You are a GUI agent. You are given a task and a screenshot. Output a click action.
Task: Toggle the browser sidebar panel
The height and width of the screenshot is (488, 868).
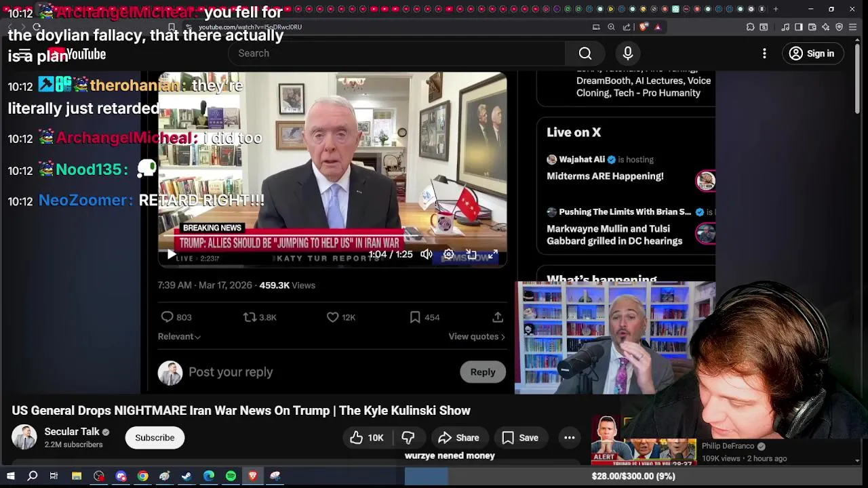click(798, 27)
